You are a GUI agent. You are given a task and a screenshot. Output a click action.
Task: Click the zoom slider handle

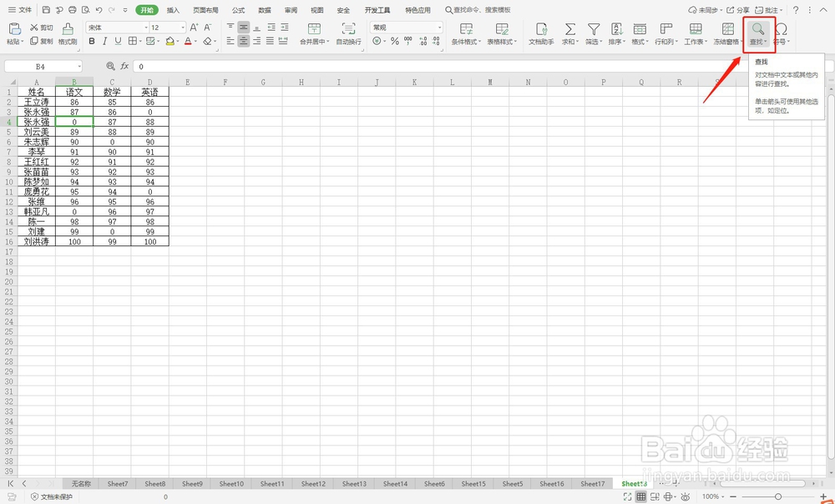[778, 496]
